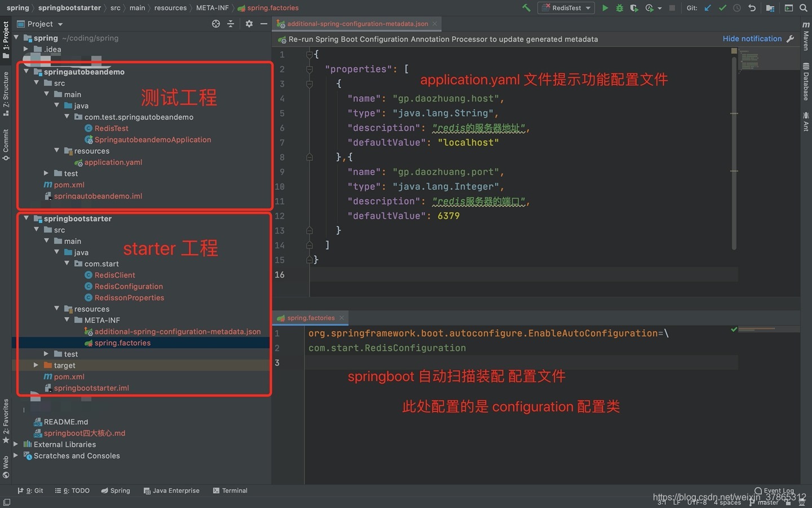Screen dimensions: 812x508
Task: Expand the test folder under springautobeandemo
Action: point(46,173)
